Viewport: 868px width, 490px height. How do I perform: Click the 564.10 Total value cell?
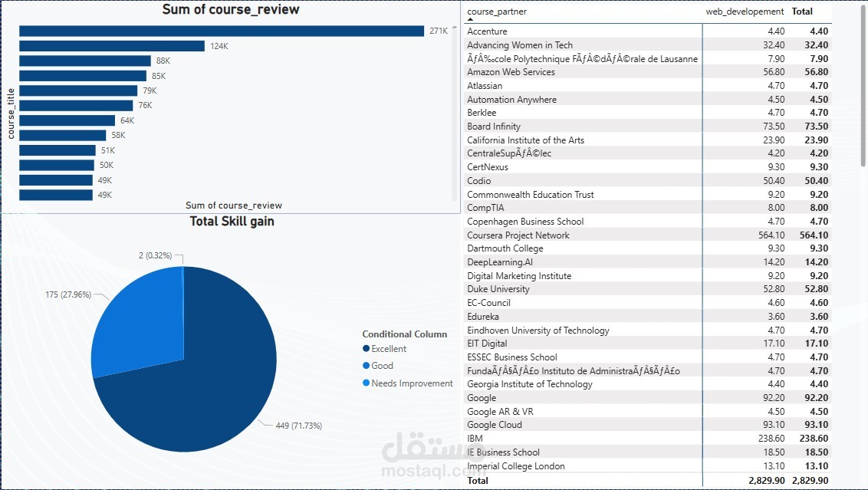pos(814,235)
